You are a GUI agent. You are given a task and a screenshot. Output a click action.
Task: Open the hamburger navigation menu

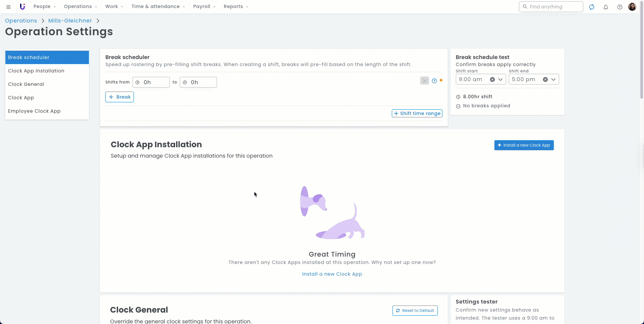tap(8, 7)
